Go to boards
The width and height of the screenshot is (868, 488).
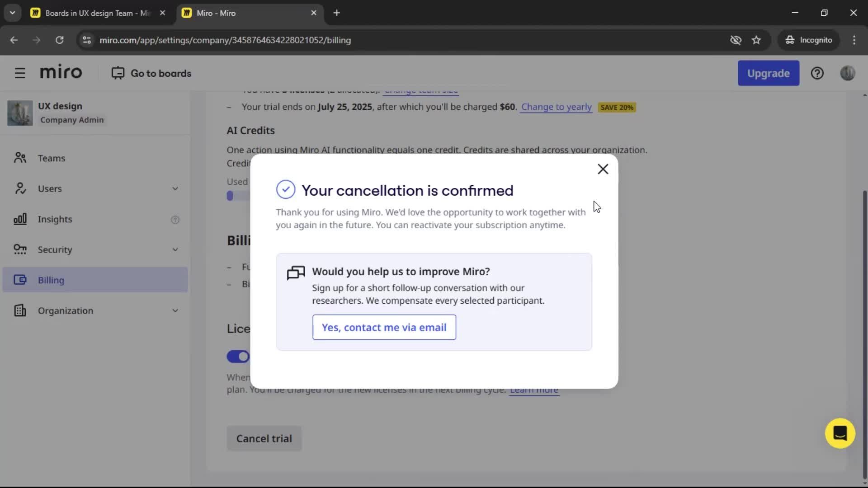click(x=151, y=73)
